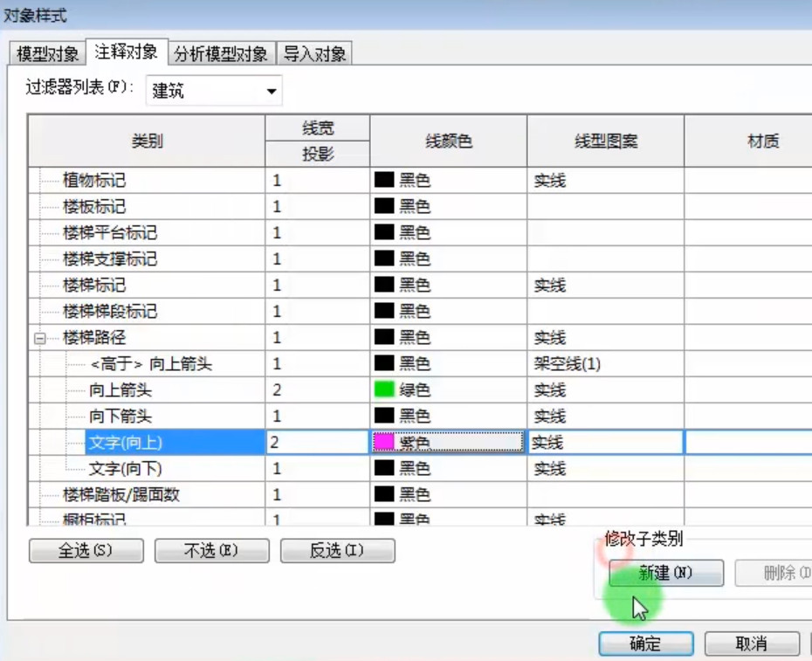Select the 注释对象 tab
Image resolution: width=812 pixels, height=661 pixels.
126,52
